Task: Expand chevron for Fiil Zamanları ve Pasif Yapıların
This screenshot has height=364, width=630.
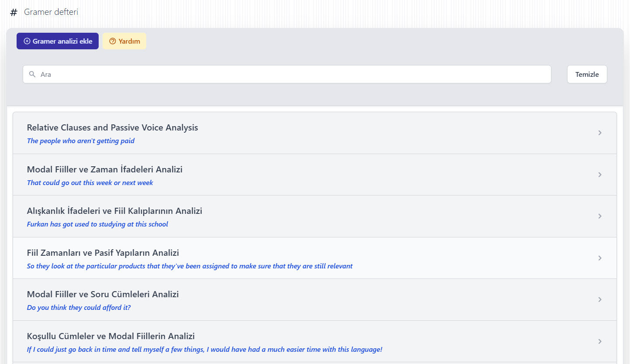Action: tap(600, 258)
